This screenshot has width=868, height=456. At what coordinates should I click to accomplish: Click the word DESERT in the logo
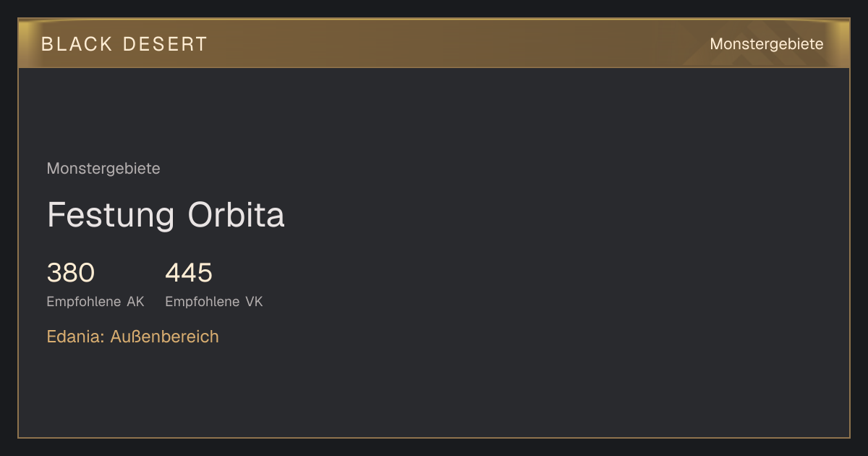coord(166,44)
